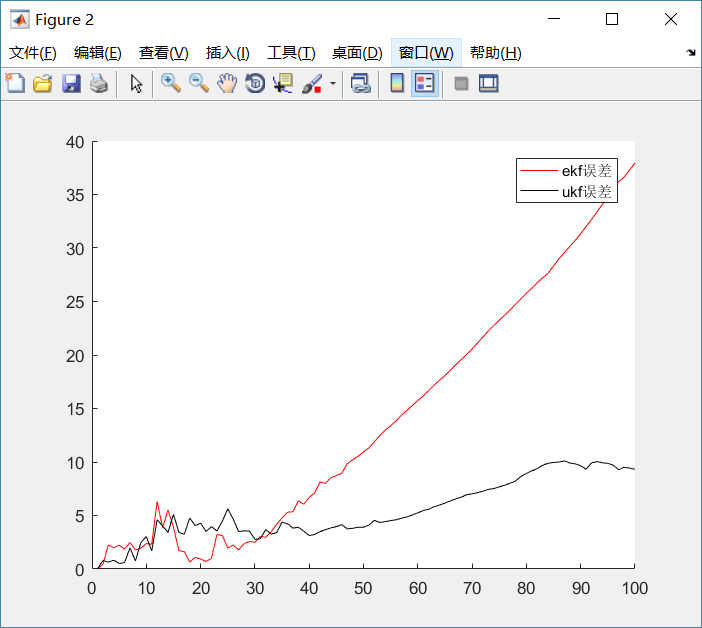Activate the Data Cursor tool
The width and height of the screenshot is (702, 628).
(283, 84)
